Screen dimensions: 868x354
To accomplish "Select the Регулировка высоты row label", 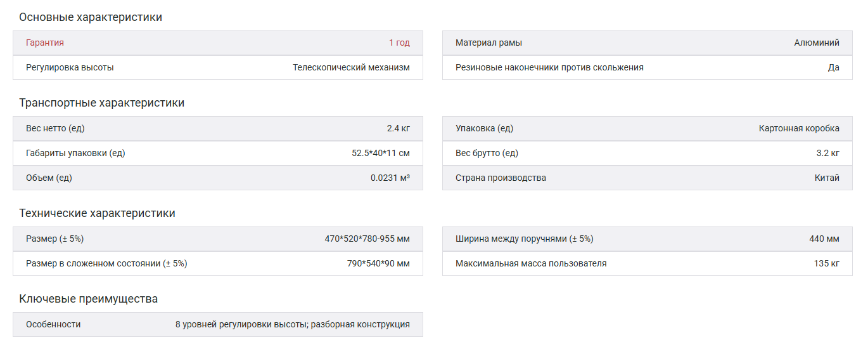I will click(x=70, y=67).
